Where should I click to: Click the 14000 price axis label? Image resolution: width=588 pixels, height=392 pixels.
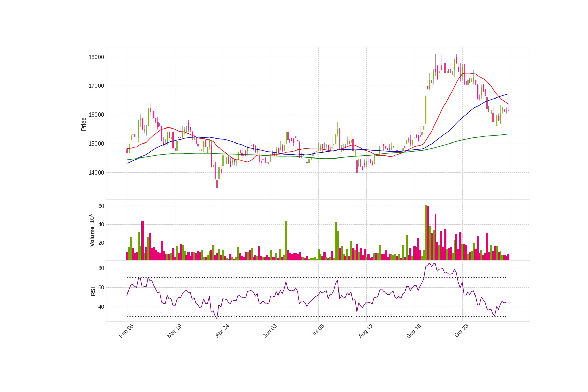tap(96, 172)
